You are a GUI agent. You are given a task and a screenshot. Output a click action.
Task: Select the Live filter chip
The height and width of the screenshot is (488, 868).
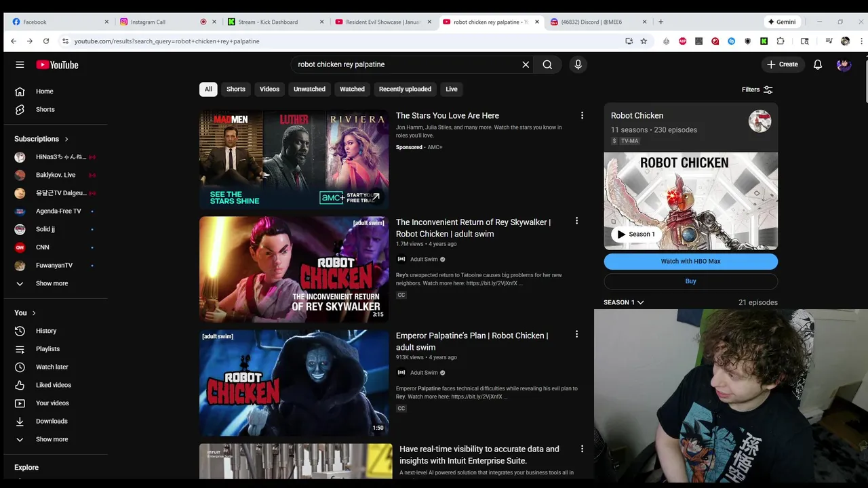(x=452, y=89)
